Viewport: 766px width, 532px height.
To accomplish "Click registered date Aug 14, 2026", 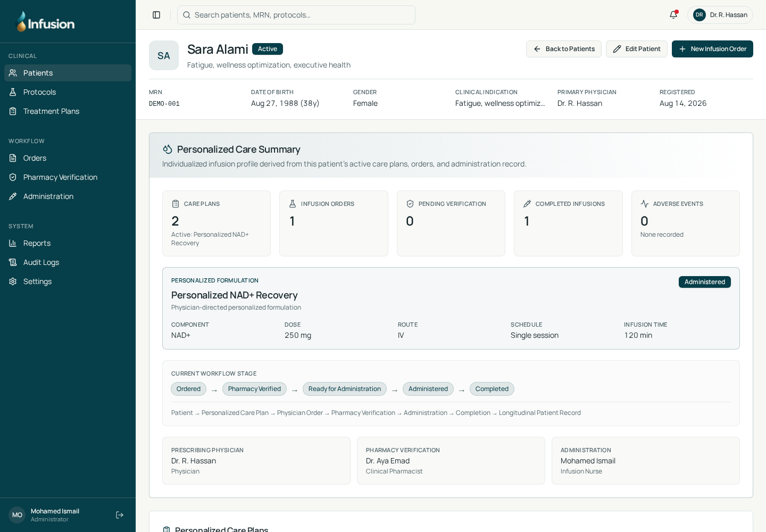I will point(683,103).
